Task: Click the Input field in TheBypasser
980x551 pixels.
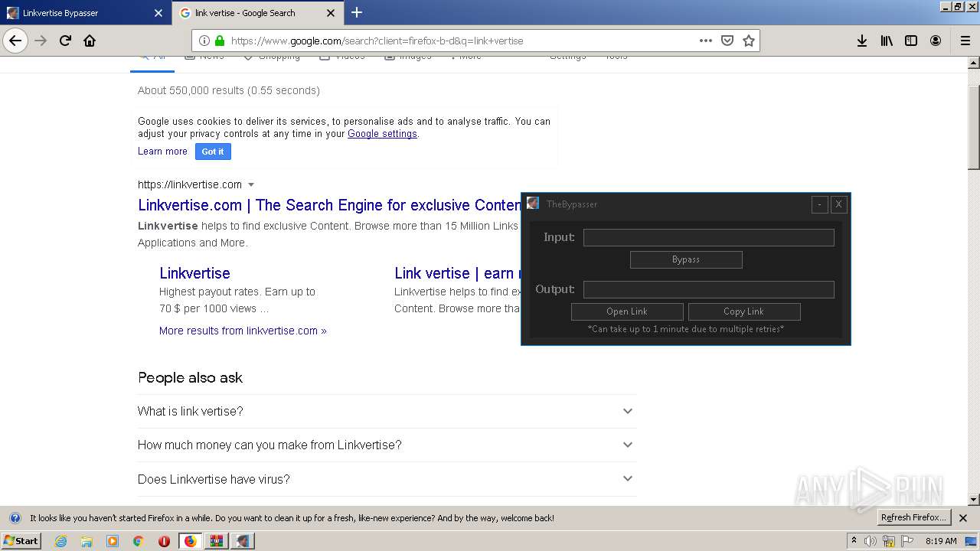Action: [709, 237]
